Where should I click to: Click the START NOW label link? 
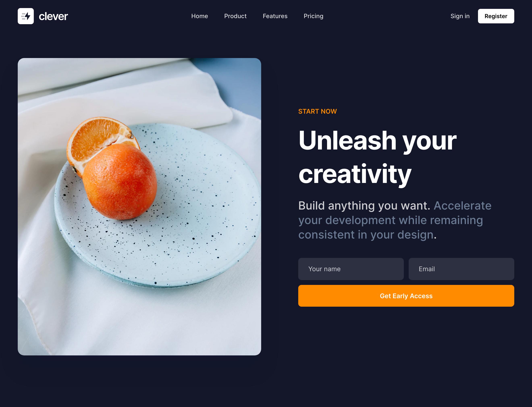(318, 111)
